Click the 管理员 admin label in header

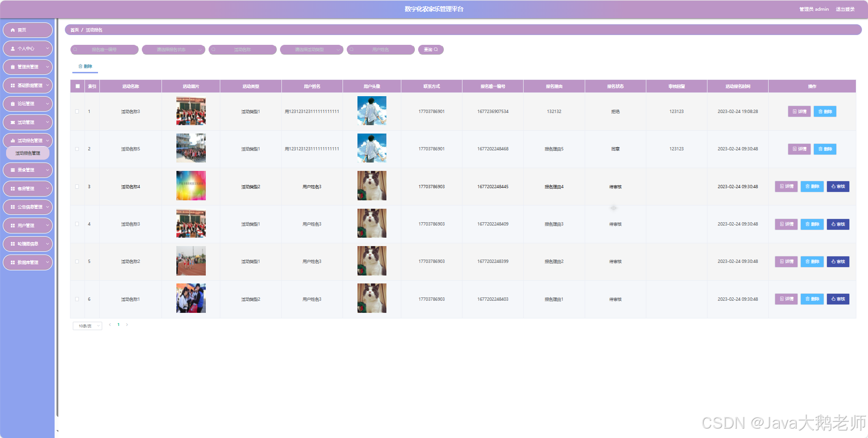pos(814,9)
